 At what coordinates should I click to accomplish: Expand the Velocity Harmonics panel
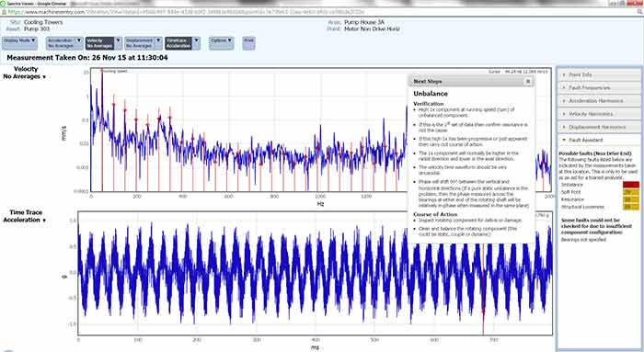coord(599,114)
